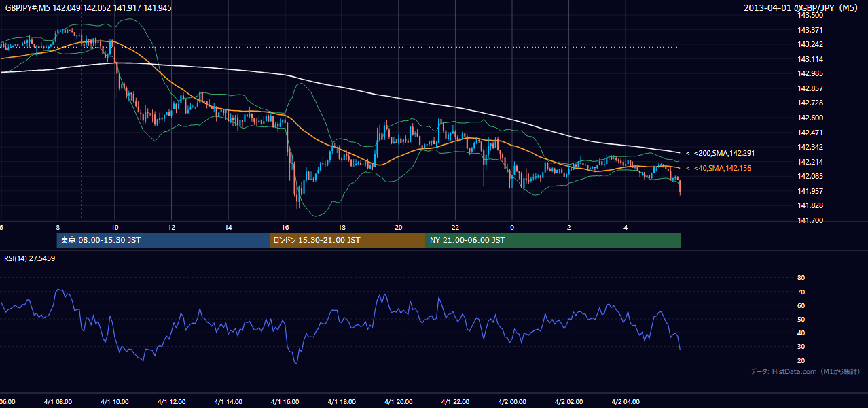Click the GBPJPY#,M5 price header text
The width and height of the screenshot is (868, 408).
[87, 7]
